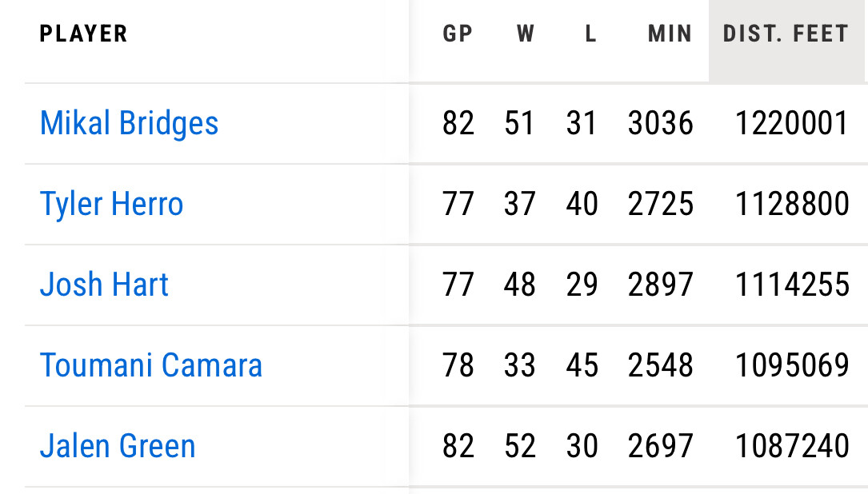The height and width of the screenshot is (494, 868).
Task: Sort by GP column header
Action: (458, 34)
